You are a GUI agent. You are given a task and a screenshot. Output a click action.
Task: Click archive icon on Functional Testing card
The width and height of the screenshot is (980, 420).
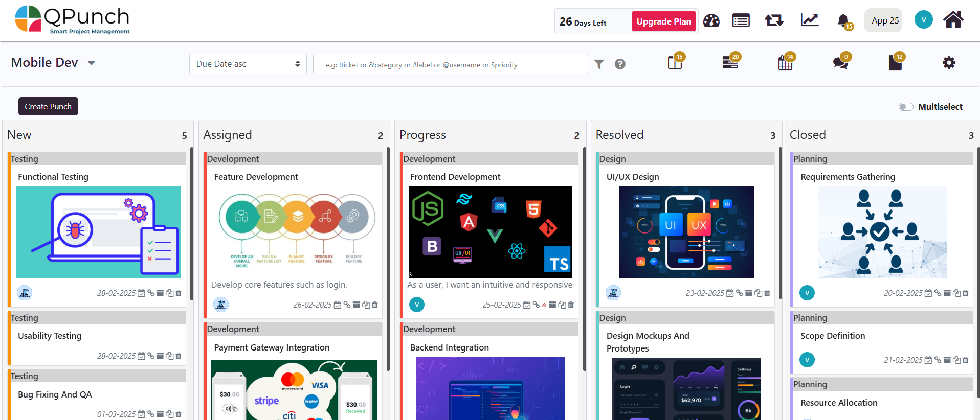coord(160,293)
